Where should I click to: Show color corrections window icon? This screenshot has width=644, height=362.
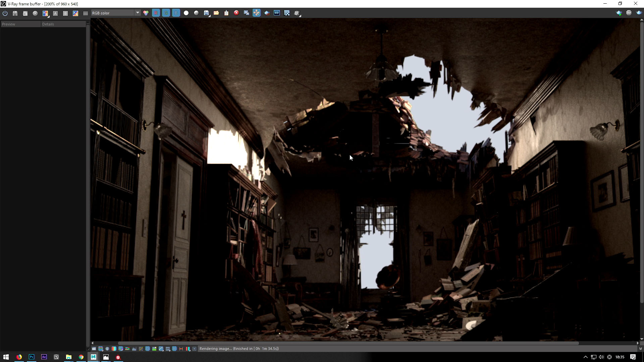(94, 349)
